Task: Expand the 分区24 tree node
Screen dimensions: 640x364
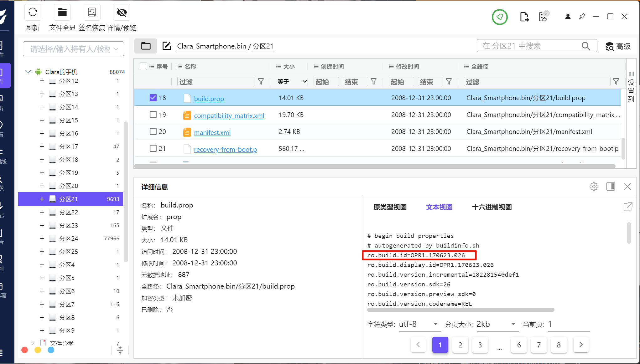Action: click(42, 238)
